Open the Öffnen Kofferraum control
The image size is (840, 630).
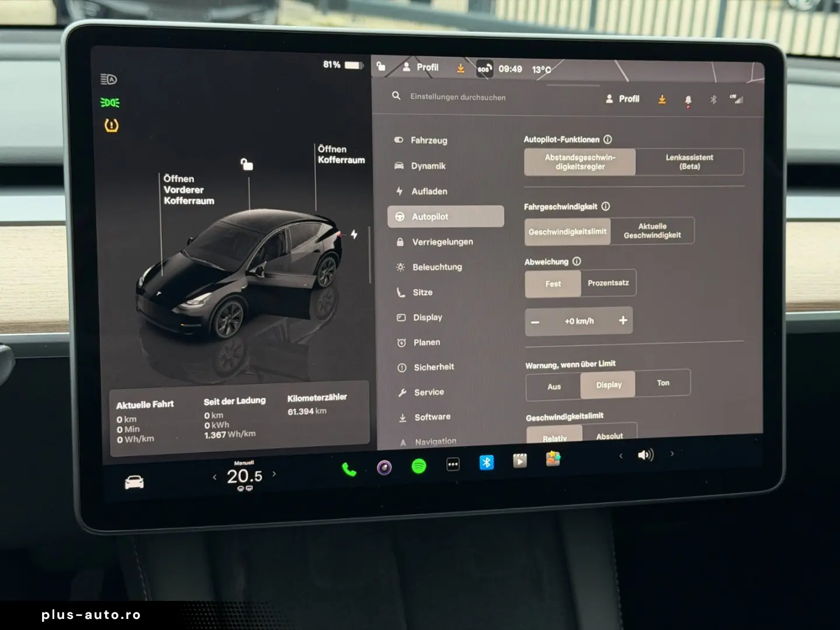(341, 154)
